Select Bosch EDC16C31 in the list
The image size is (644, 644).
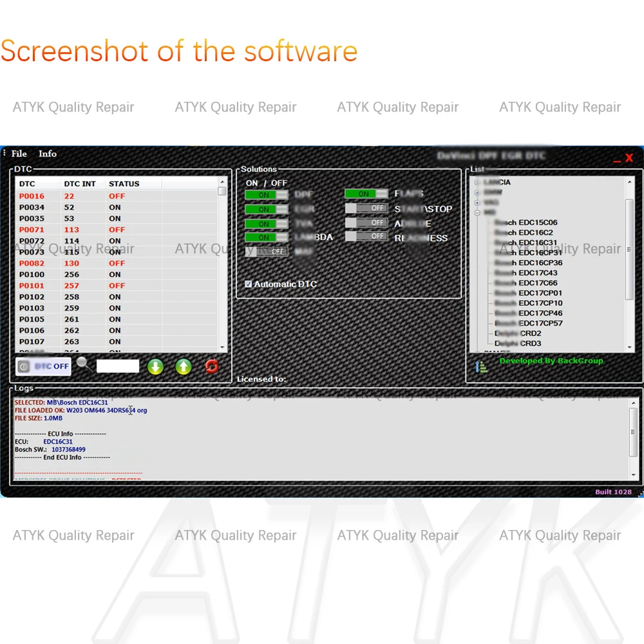(x=526, y=243)
